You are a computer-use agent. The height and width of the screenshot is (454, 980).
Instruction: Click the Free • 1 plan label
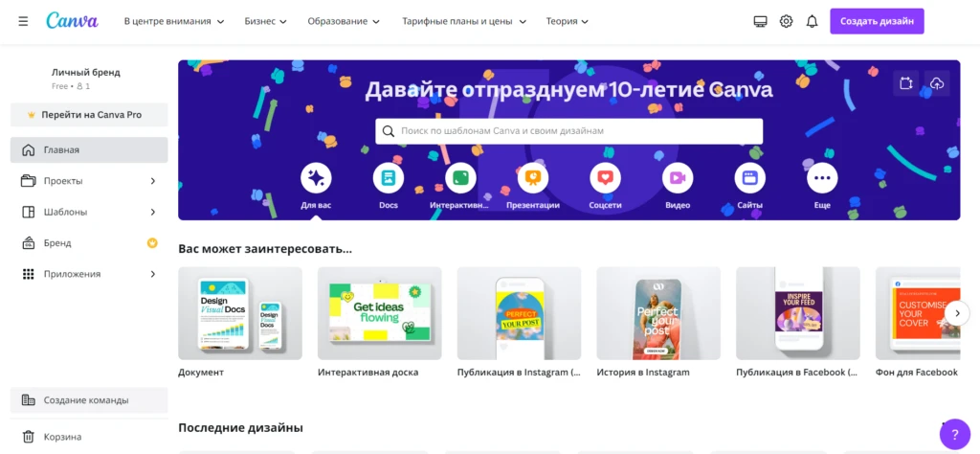click(x=71, y=86)
